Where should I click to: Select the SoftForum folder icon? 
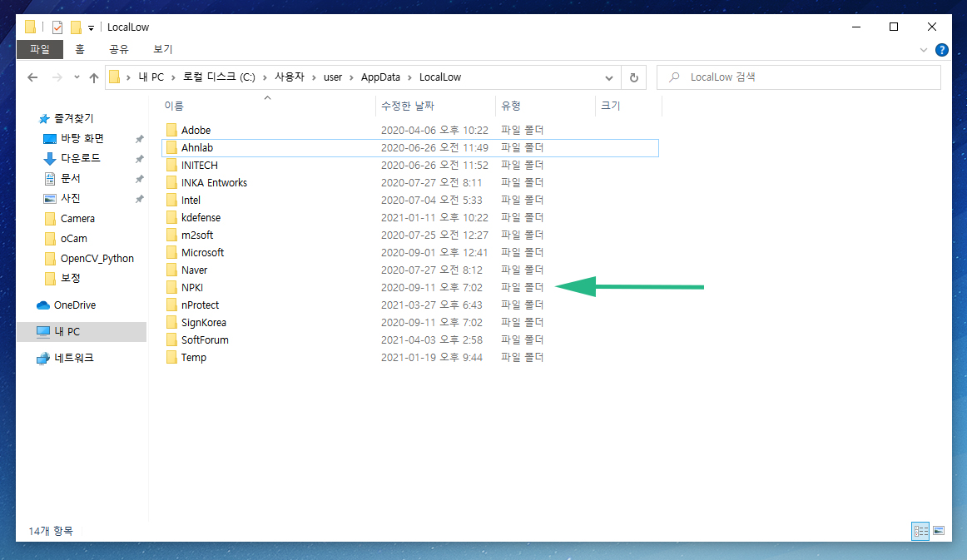pos(171,339)
